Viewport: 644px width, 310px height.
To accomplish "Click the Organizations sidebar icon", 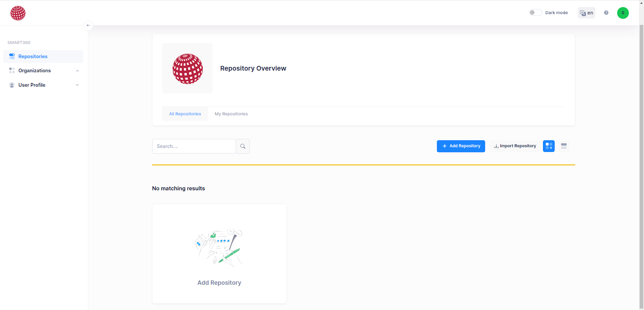I will coord(12,71).
